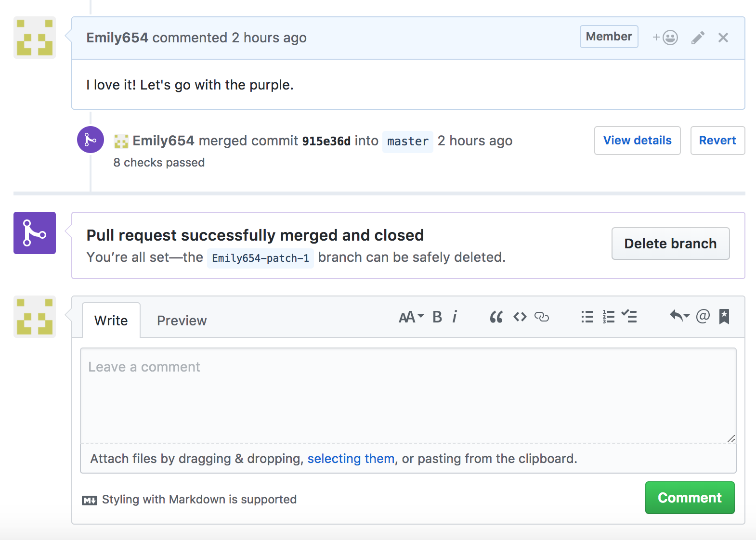Open the 'selecting them' file attachment link
Screen dimensions: 756x540
pyautogui.click(x=351, y=459)
